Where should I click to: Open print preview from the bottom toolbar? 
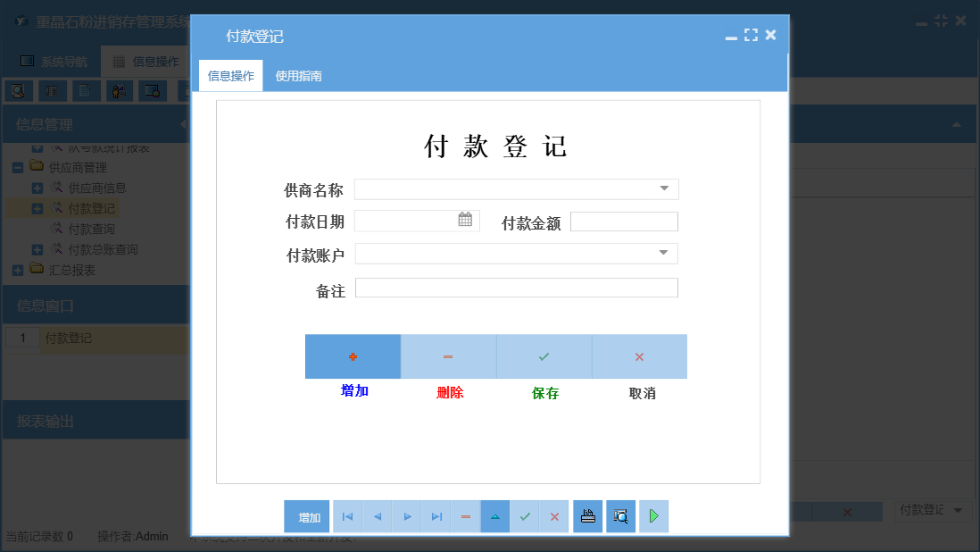point(620,516)
